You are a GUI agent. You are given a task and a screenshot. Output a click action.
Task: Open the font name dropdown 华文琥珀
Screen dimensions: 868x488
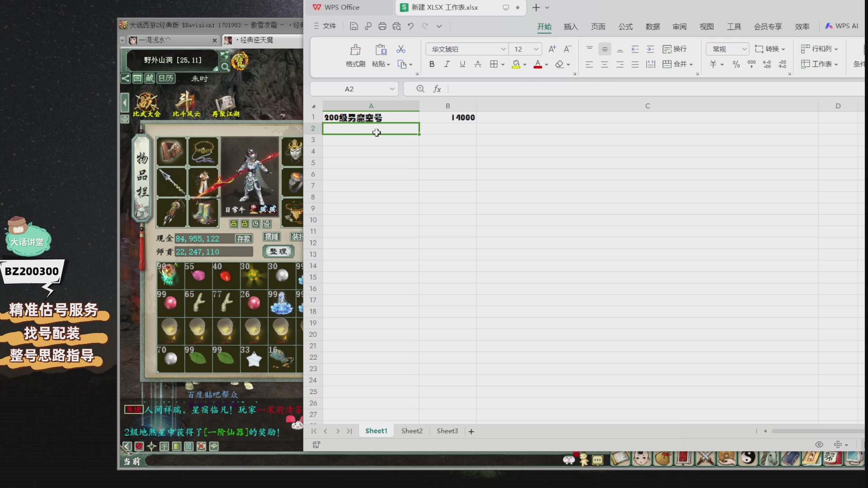click(x=503, y=49)
